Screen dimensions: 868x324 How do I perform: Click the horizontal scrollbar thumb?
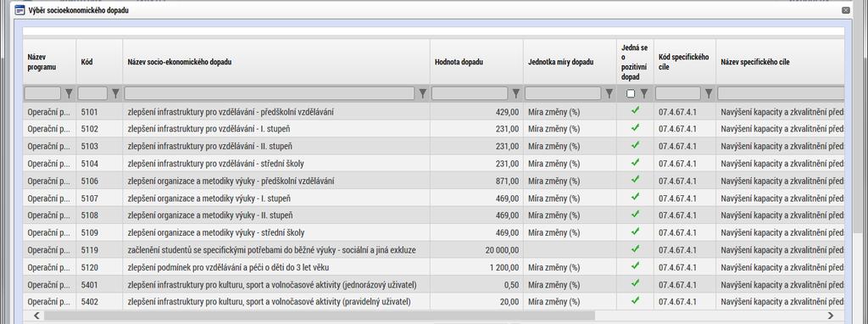pos(320,316)
